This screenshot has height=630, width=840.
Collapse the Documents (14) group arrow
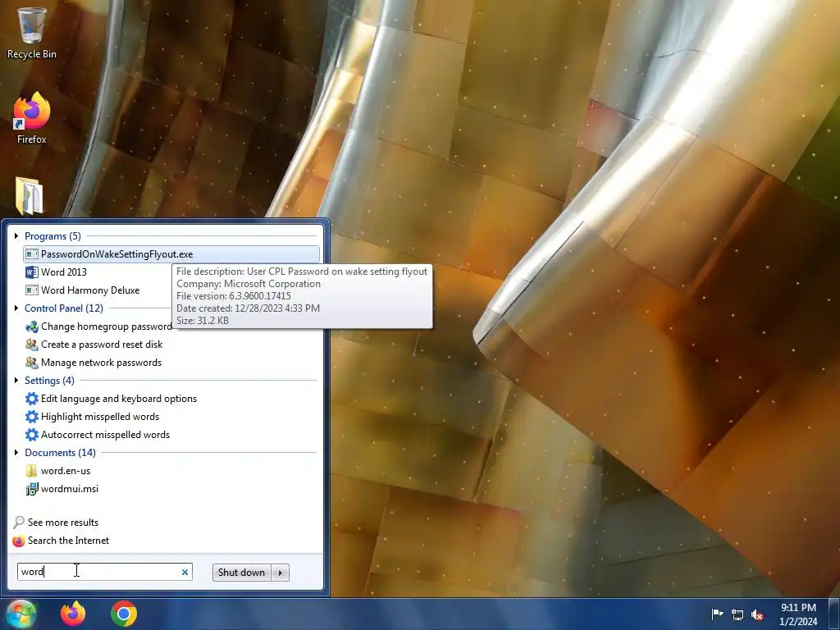[x=16, y=453]
